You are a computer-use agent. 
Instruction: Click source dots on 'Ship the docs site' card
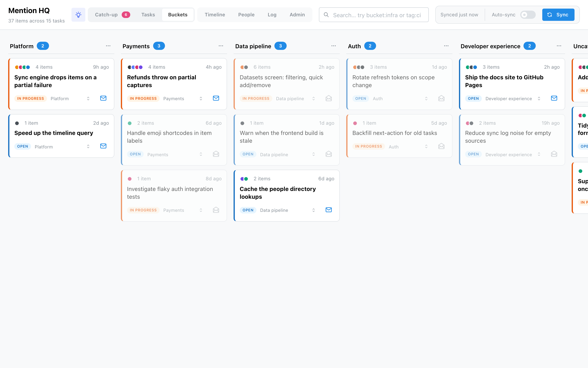tap(471, 67)
